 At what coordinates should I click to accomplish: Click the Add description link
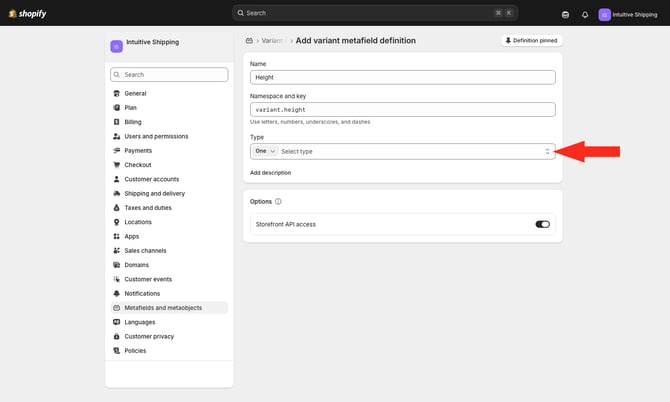[x=270, y=173]
